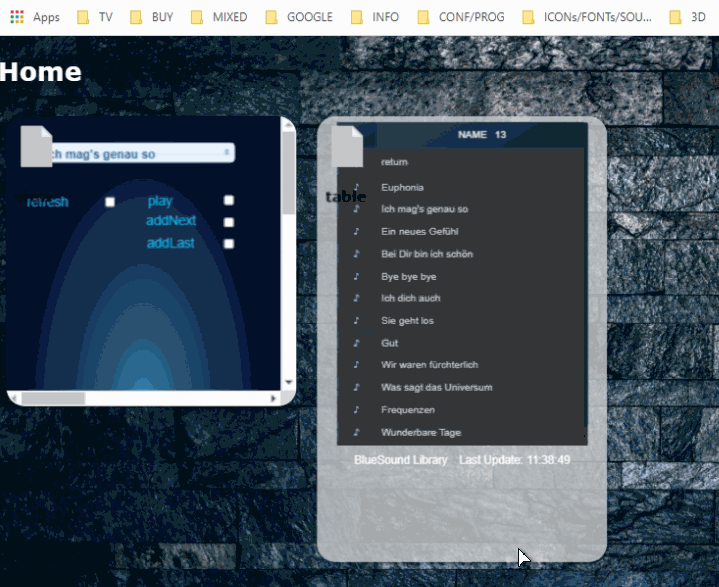Select the song Ich dich auch

click(410, 298)
